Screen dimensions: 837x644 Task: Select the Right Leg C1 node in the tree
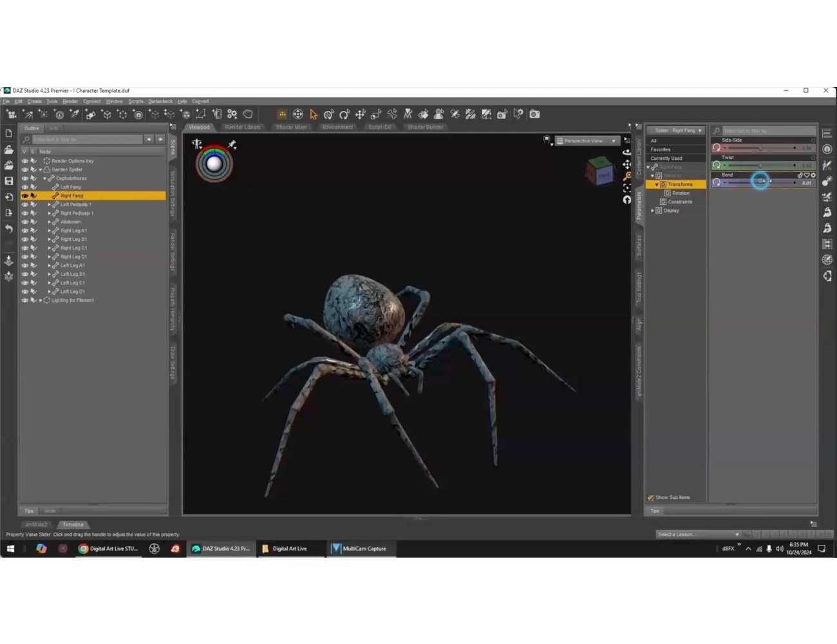[74, 248]
